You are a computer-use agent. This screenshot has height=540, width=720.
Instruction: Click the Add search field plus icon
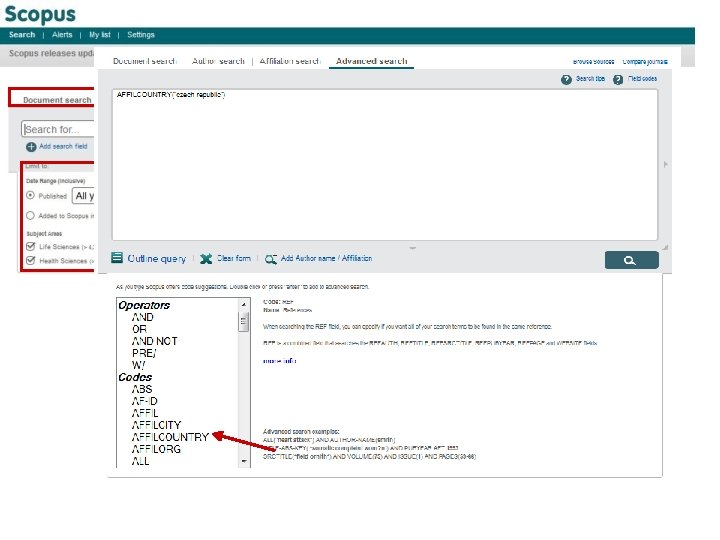click(31, 147)
